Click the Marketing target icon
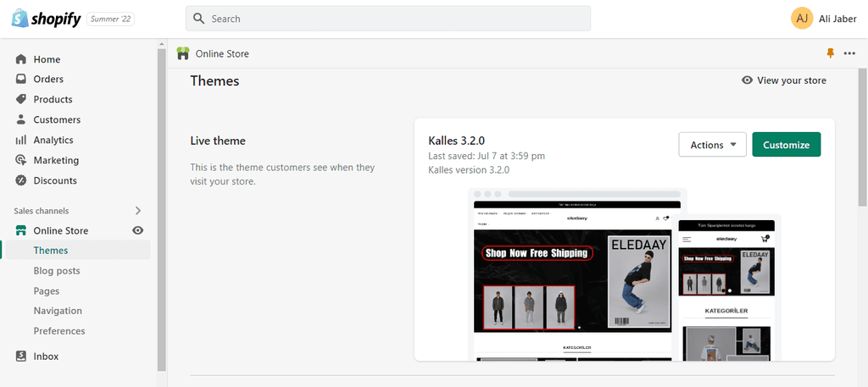 click(21, 160)
